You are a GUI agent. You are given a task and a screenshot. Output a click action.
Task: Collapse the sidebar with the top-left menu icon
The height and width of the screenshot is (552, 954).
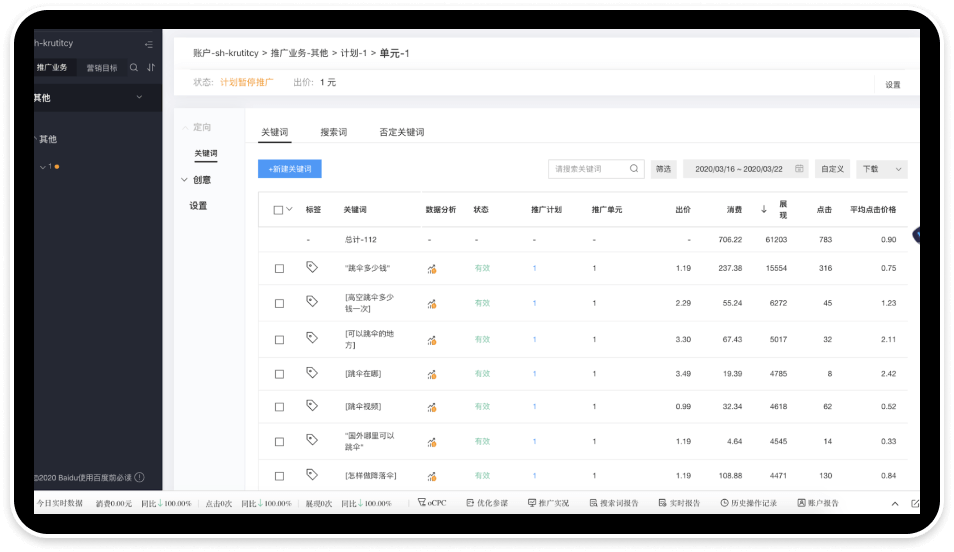(x=148, y=44)
